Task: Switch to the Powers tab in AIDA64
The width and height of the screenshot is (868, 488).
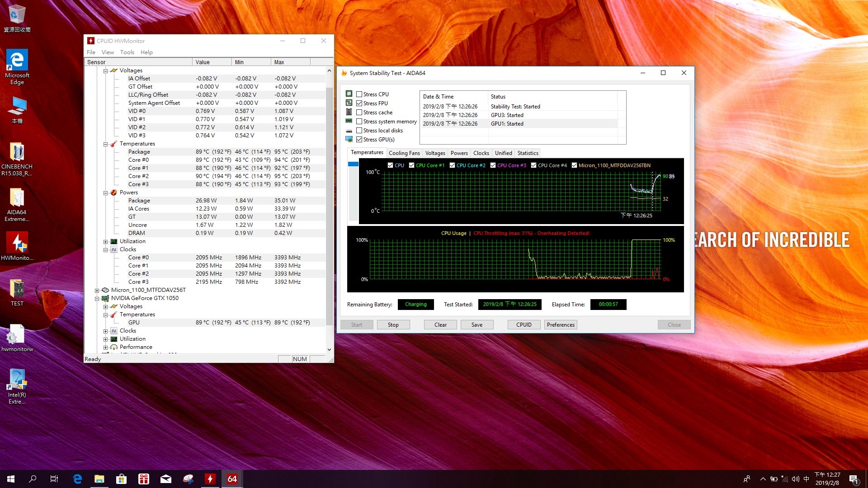Action: tap(459, 153)
